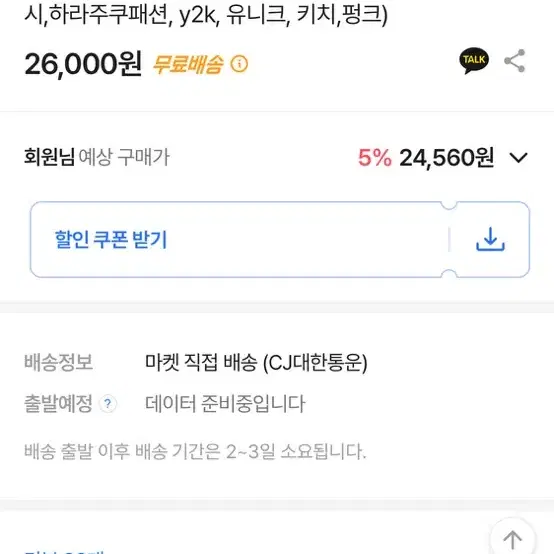Go back to top with arrow button
Screen dimensions: 554x554
coord(512,538)
